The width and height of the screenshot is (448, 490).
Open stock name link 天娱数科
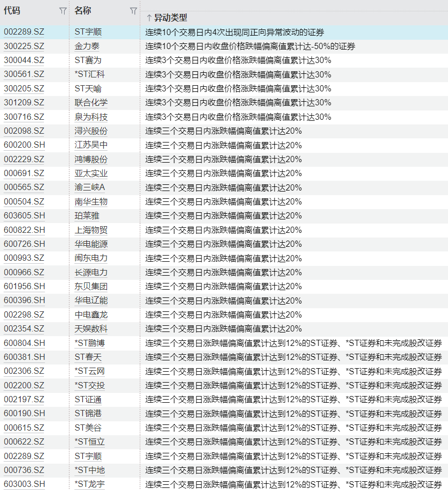[91, 329]
